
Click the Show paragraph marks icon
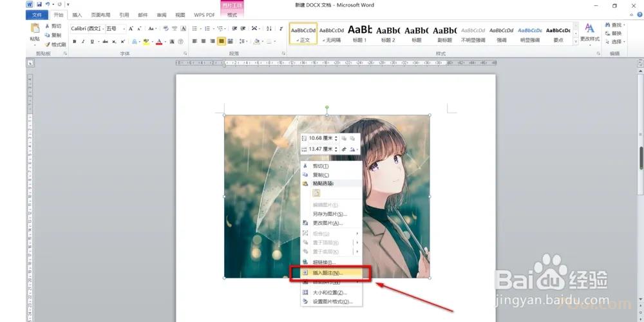(x=281, y=28)
